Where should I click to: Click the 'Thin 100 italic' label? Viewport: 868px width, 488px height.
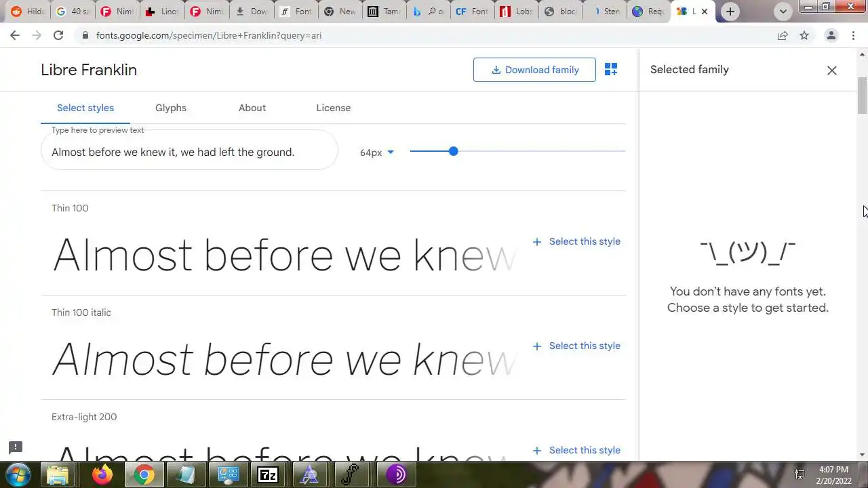click(81, 312)
